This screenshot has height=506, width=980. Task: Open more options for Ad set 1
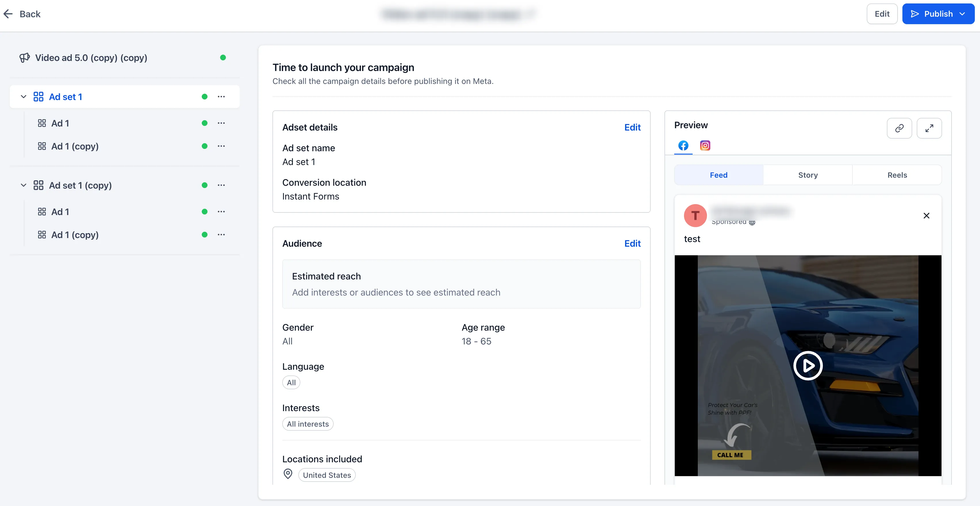[221, 97]
